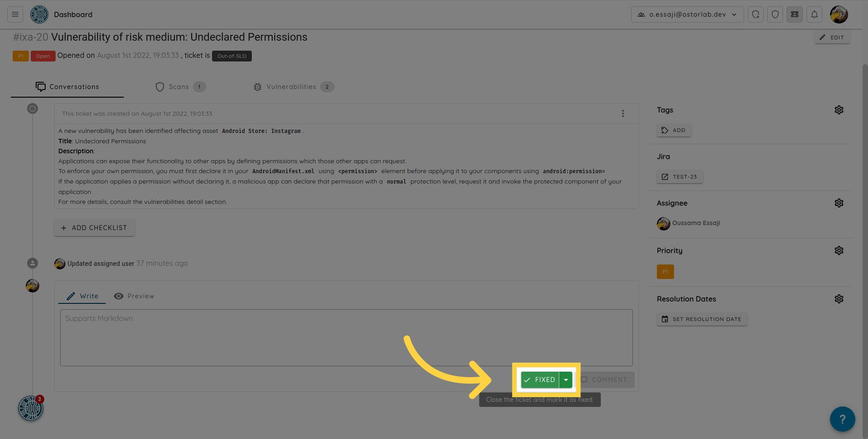The image size is (868, 439).
Task: Click the notification bell icon
Action: 814,14
